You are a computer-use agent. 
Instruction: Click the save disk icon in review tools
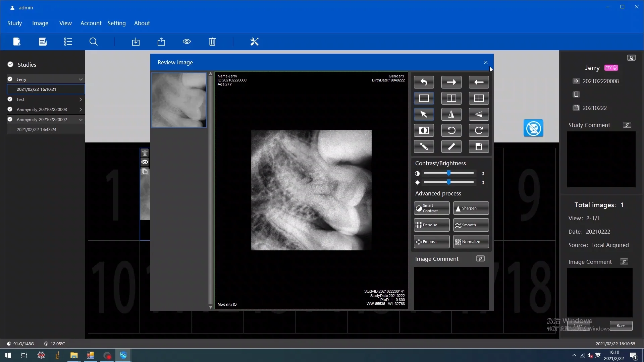coord(479,146)
